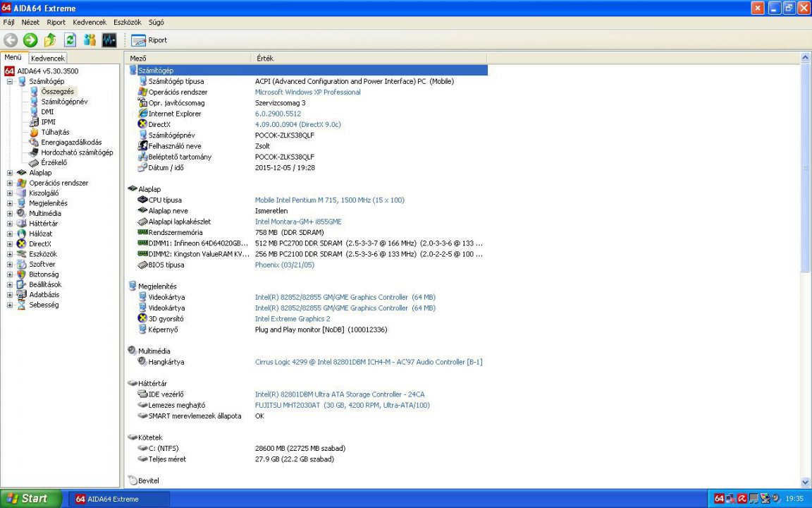This screenshot has width=812, height=508.
Task: Open Microsoft Windows XP Professional link
Action: [307, 92]
